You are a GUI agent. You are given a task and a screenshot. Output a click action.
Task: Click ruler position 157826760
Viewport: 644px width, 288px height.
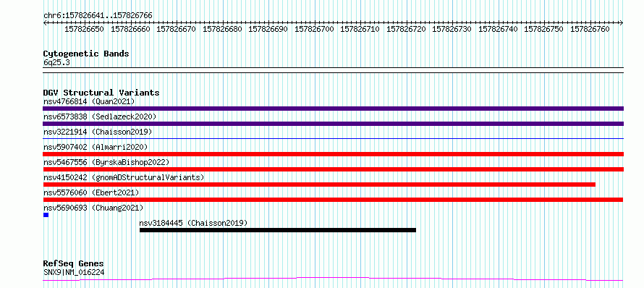click(590, 29)
